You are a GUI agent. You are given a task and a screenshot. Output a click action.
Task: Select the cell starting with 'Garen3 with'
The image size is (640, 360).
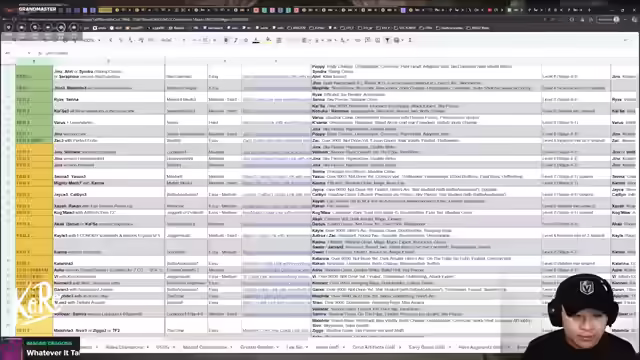pos(109,289)
